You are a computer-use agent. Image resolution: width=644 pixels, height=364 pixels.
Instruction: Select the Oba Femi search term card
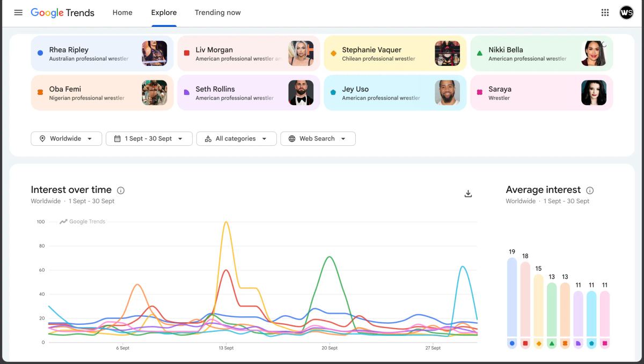tap(102, 93)
